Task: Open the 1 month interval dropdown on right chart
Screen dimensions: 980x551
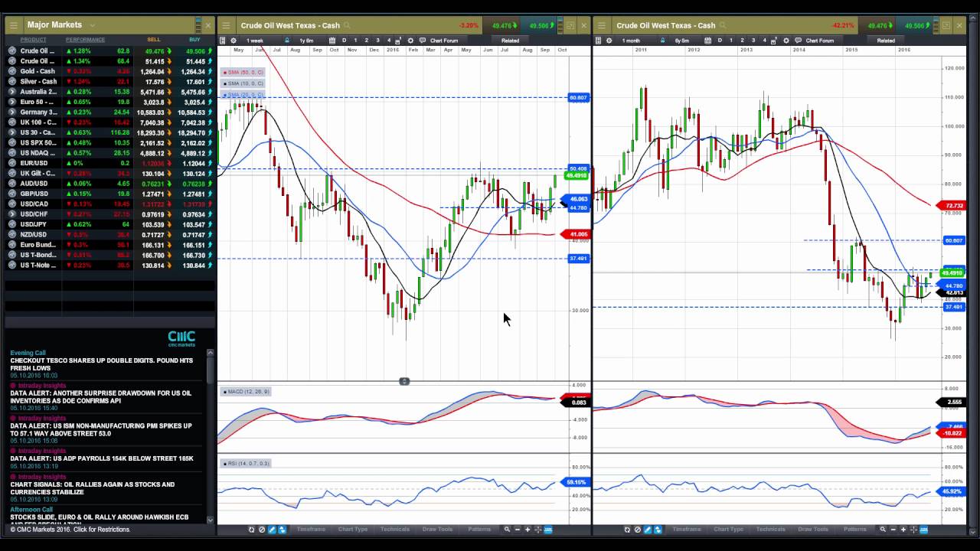Action: click(x=631, y=41)
